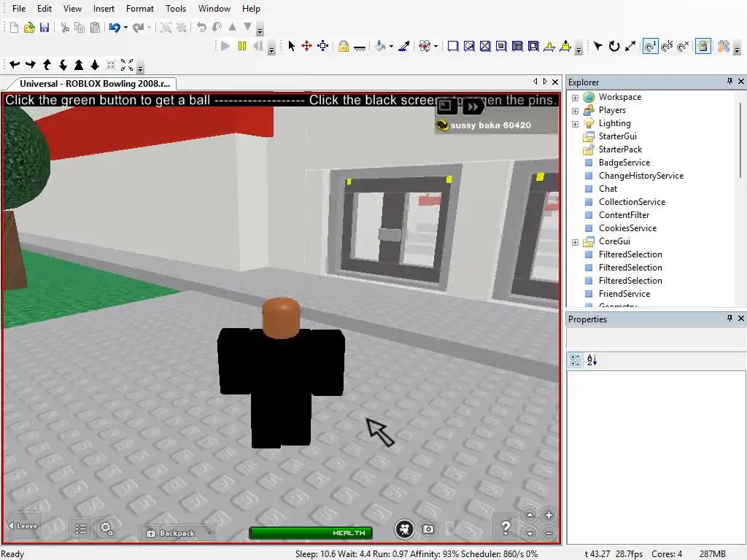Select the Paint bucket fill tool

(380, 46)
